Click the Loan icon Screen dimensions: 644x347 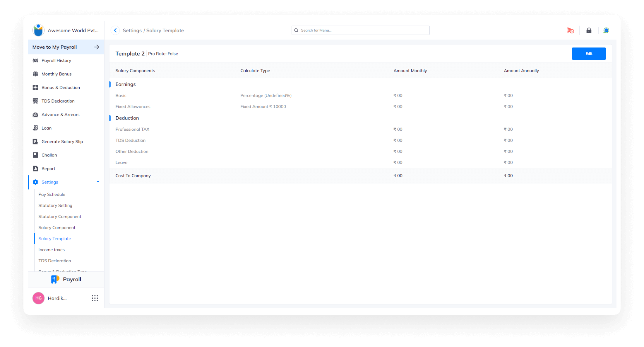click(x=35, y=127)
